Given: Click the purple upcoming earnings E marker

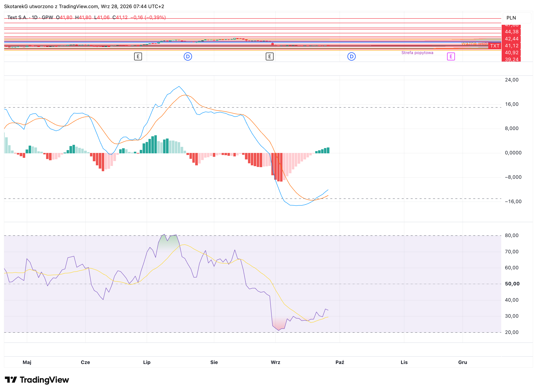Looking at the screenshot, I should click(451, 56).
